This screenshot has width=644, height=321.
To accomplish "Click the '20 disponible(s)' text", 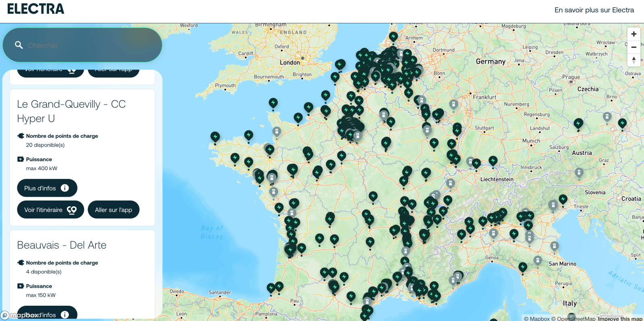I will 45,145.
